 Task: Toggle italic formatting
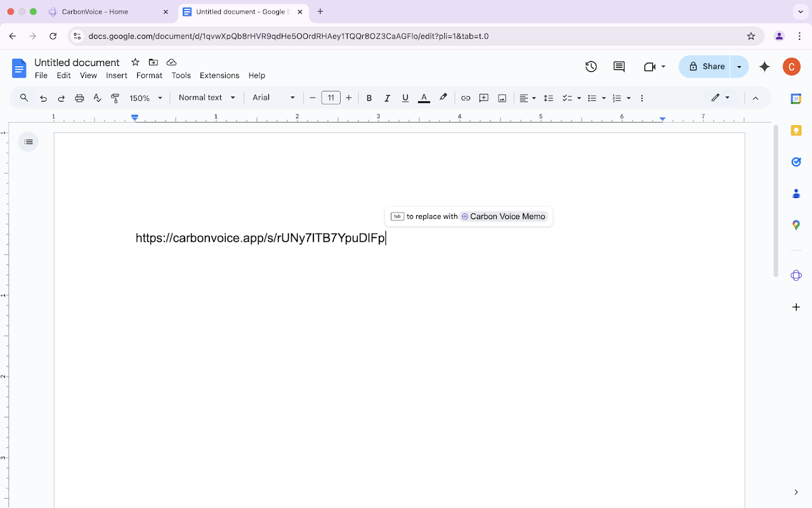387,98
